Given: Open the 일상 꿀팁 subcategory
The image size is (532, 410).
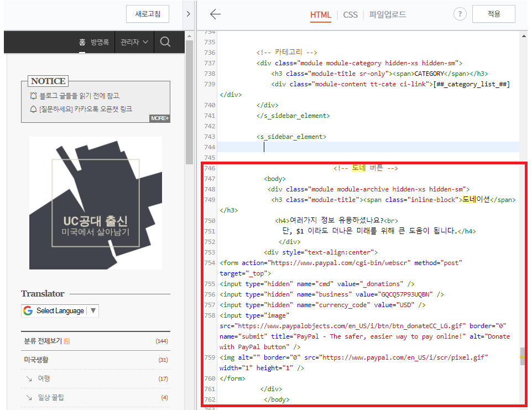Looking at the screenshot, I should pyautogui.click(x=50, y=397).
